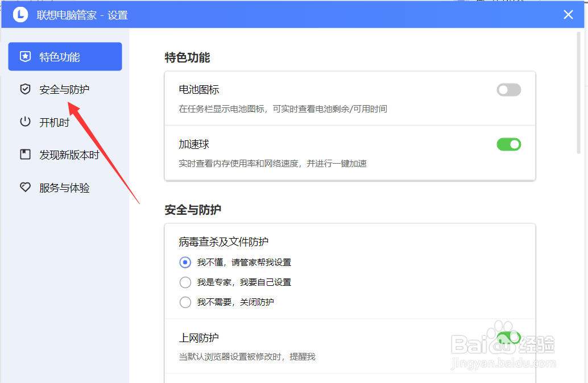Click the power icon beside 开机时
This screenshot has width=588, height=383.
tap(25, 122)
